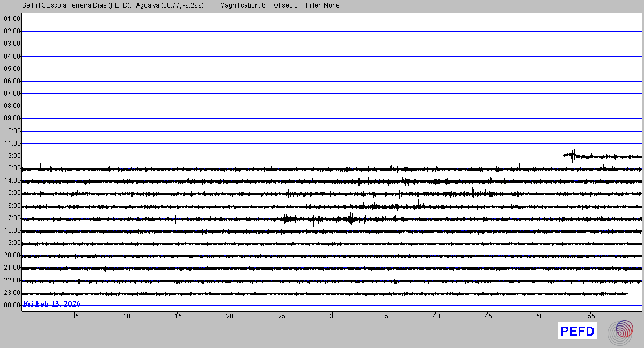
Task: Click the SeiPi1CEscola Ferreira Dias station title
Action: 77,5
